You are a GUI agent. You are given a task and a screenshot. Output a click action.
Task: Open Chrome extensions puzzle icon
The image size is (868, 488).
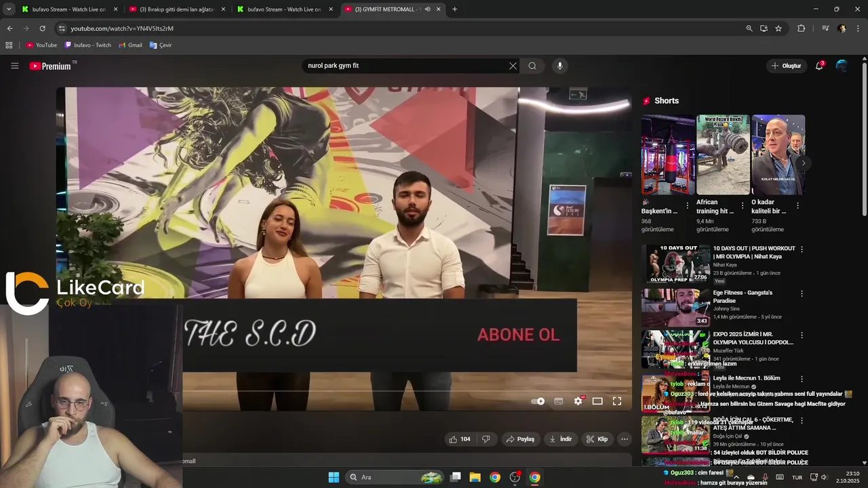801,28
